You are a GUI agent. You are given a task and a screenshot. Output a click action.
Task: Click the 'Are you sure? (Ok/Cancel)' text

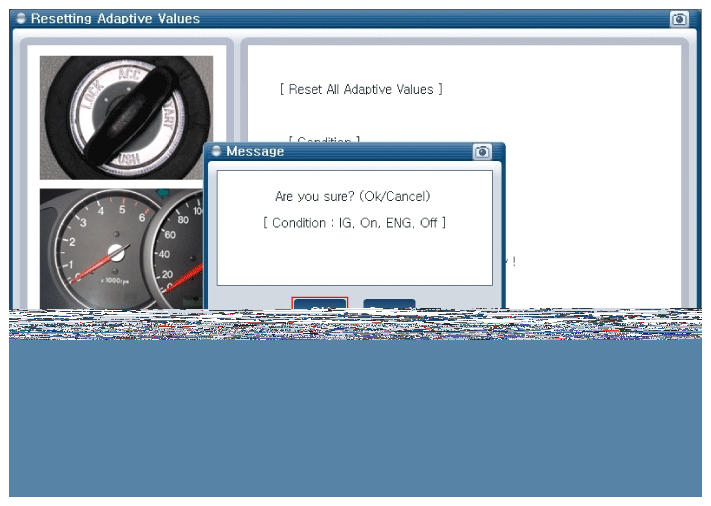coord(353,196)
